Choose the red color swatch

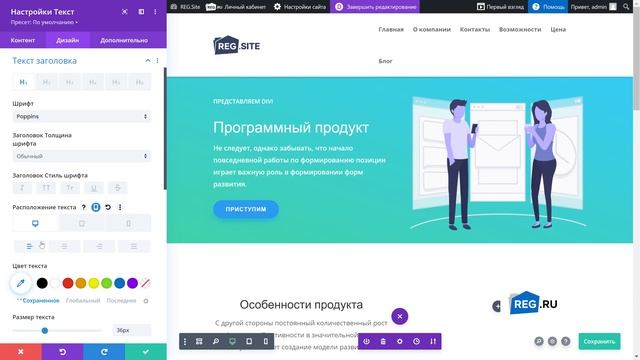click(68, 283)
